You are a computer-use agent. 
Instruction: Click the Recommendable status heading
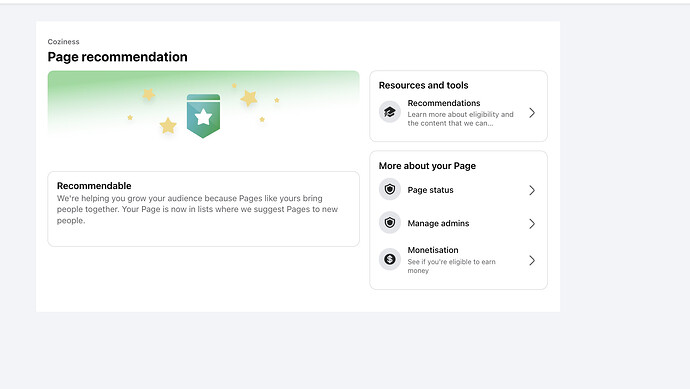pos(94,186)
